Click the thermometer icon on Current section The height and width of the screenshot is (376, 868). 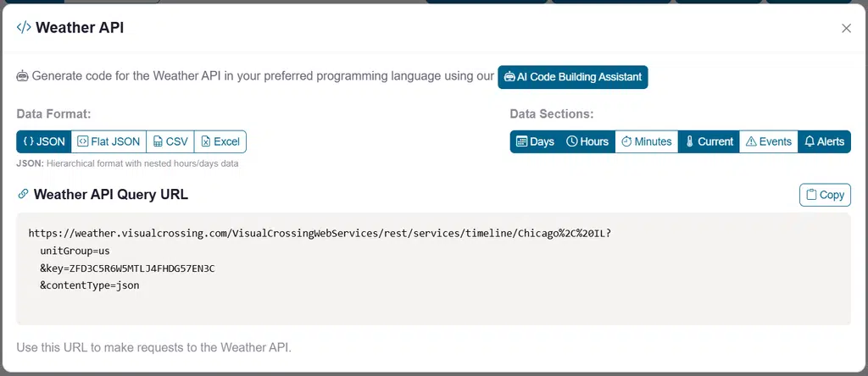tap(689, 141)
